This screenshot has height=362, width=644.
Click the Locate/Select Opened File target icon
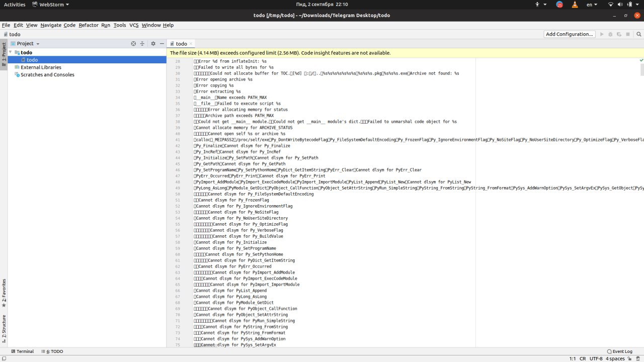[x=133, y=44]
